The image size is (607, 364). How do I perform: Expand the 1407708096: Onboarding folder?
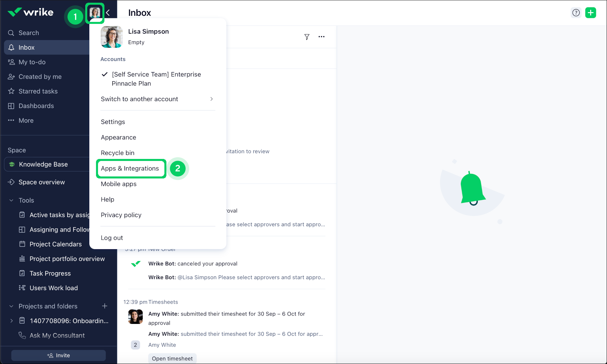point(11,321)
